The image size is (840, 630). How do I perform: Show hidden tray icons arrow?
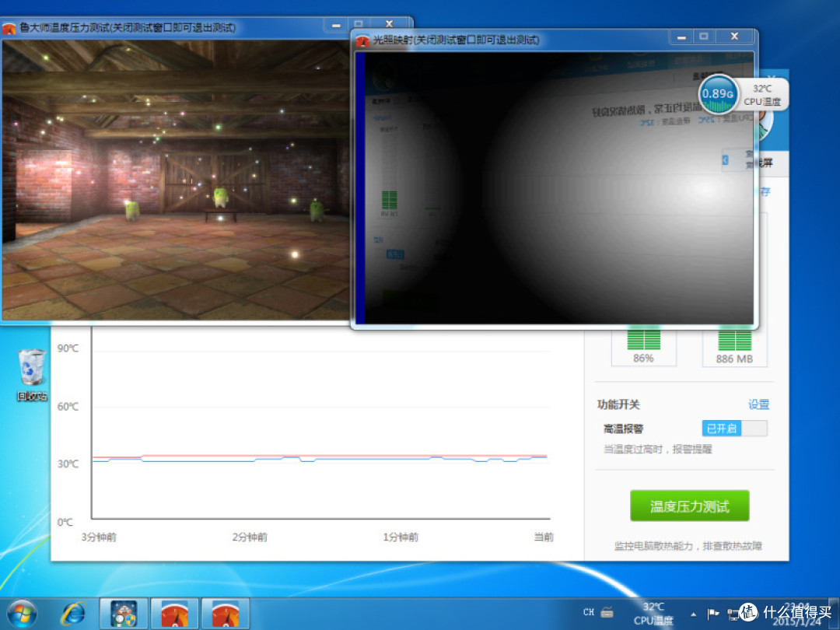click(x=693, y=614)
